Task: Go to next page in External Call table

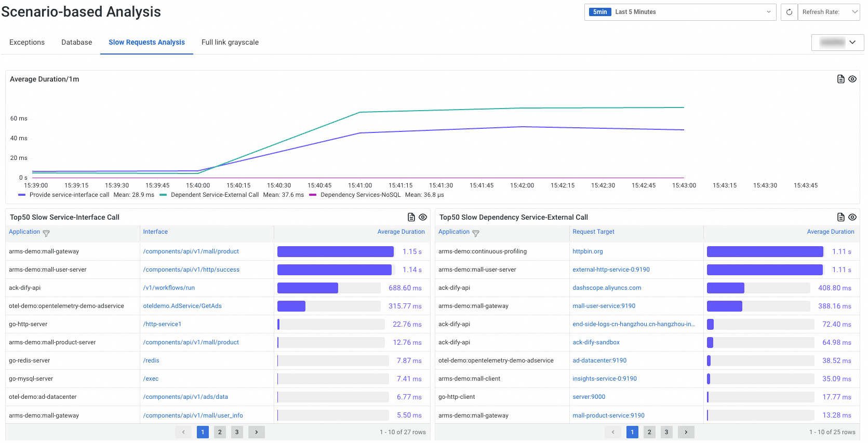Action: coord(686,432)
